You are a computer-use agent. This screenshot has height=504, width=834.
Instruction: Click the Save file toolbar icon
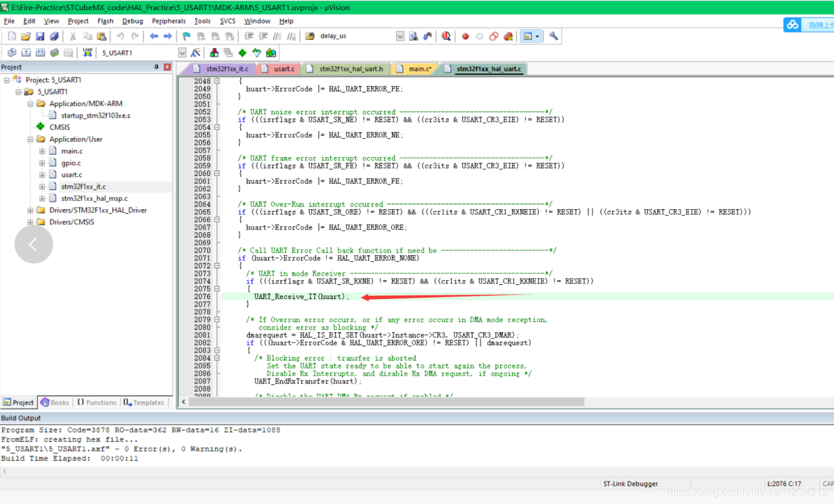click(x=40, y=37)
